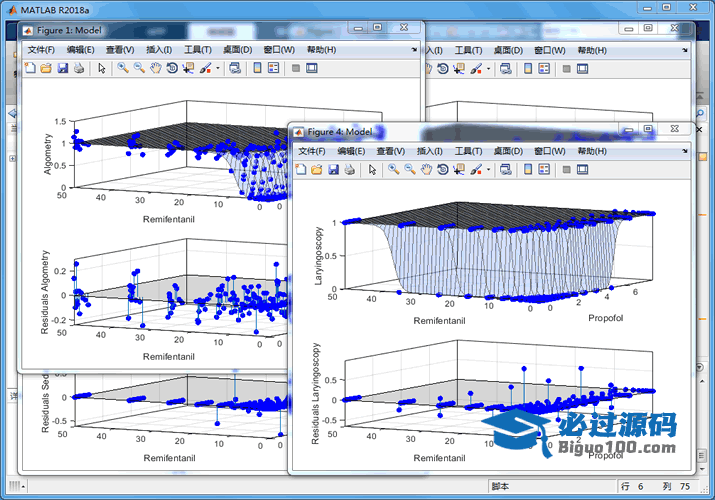Image resolution: width=715 pixels, height=500 pixels.
Task: Insert Legend icon in background figure toolbar
Action: coord(544,69)
